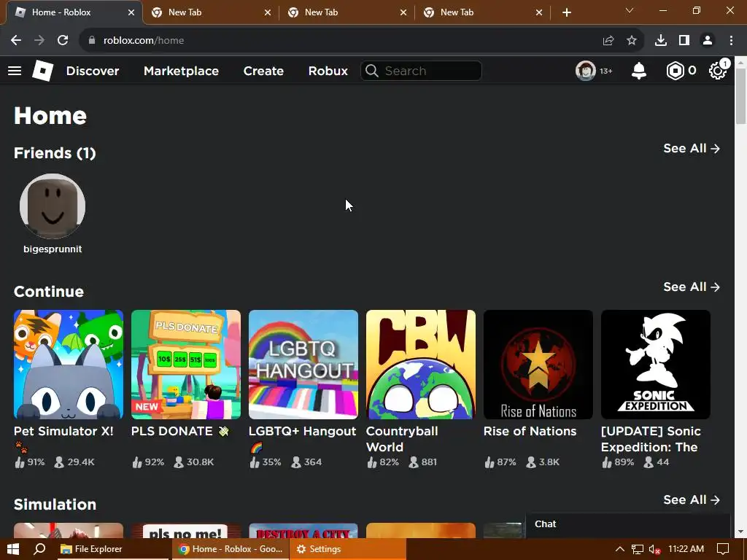
Task: Click the Rise of Nations title text
Action: [x=530, y=432]
